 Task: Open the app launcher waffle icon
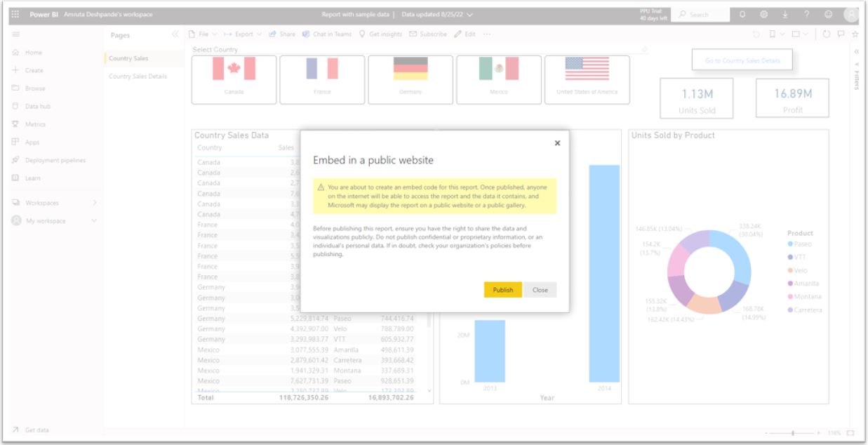(16, 15)
